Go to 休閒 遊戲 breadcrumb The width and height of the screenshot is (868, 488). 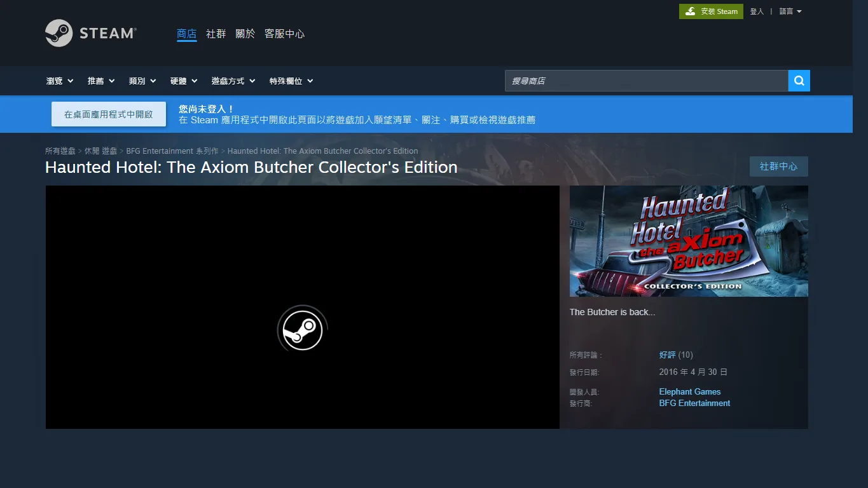100,151
